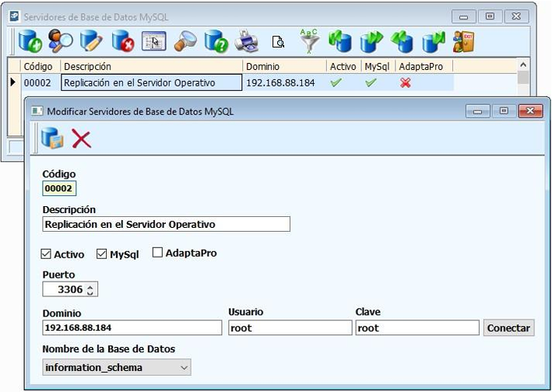Click the Descripción column header
552x392 pixels.
coord(152,67)
